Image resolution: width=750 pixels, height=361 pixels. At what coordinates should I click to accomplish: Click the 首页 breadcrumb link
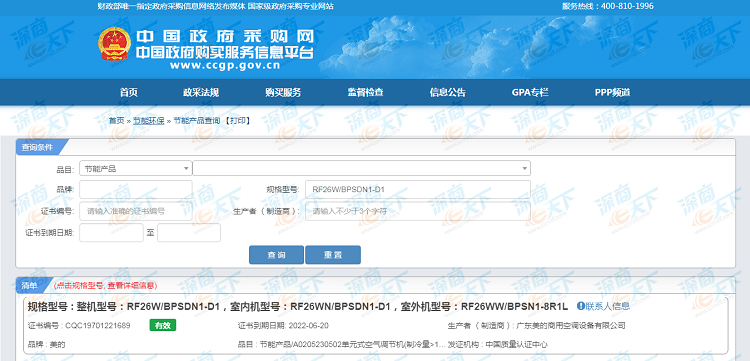click(116, 120)
